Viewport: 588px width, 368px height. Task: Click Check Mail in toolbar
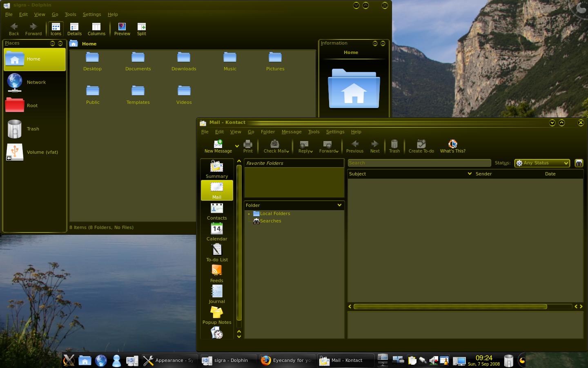coord(276,146)
